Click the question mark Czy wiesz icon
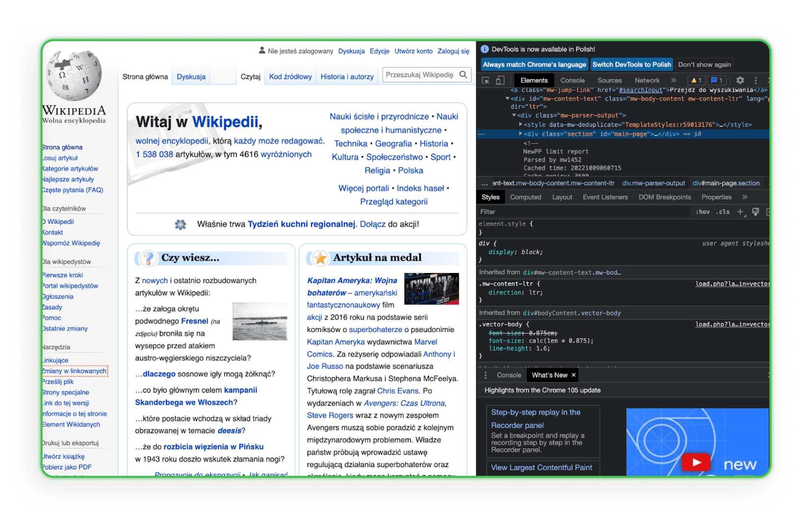 tap(148, 258)
